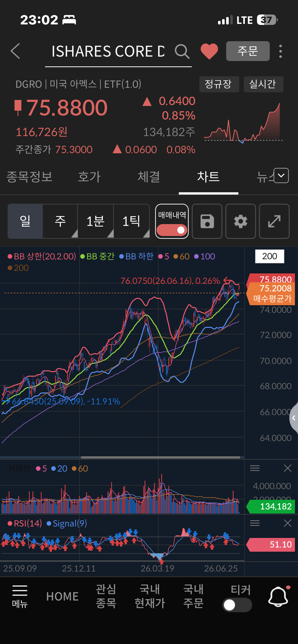The height and width of the screenshot is (644, 298).
Task: Close the RSI indicator panel
Action: [288, 523]
